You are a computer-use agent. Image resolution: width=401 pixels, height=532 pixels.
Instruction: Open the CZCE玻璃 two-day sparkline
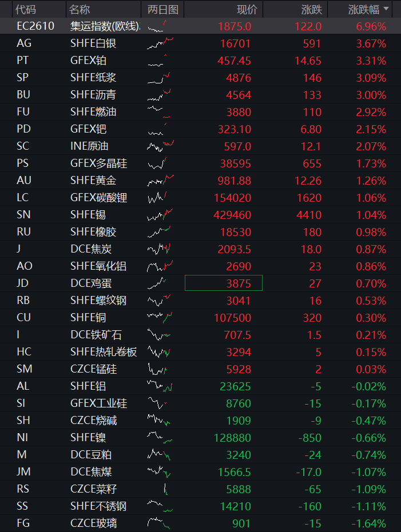[158, 523]
